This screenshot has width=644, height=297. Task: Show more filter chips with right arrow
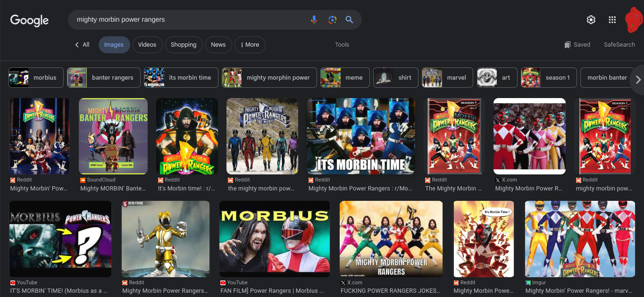(638, 80)
